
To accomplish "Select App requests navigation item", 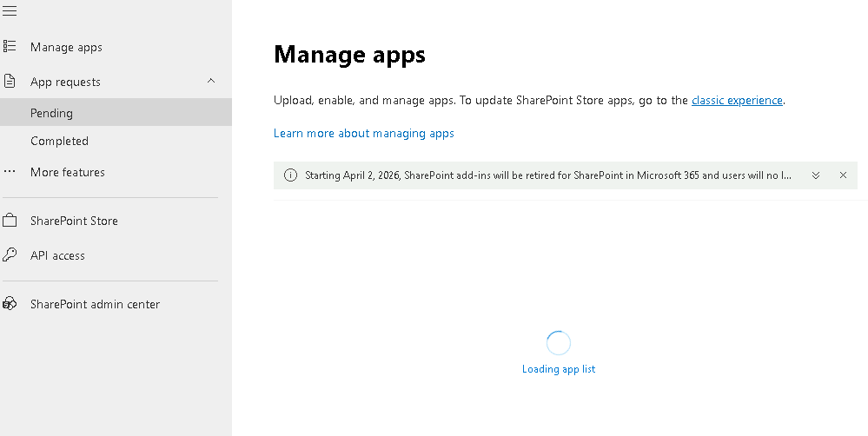I will 65,82.
